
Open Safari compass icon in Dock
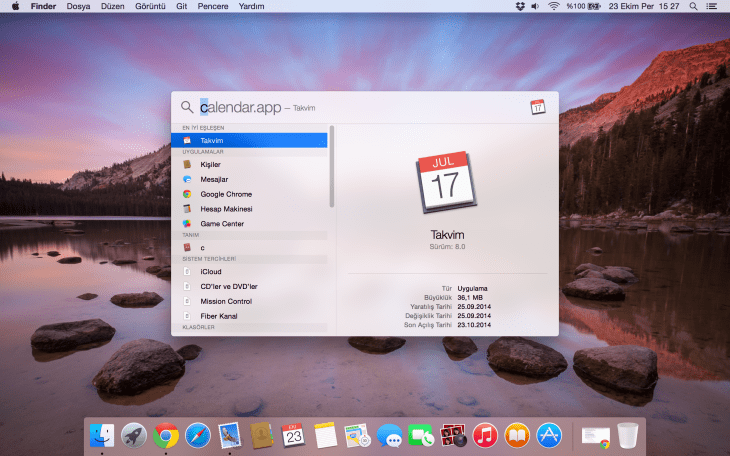(197, 436)
